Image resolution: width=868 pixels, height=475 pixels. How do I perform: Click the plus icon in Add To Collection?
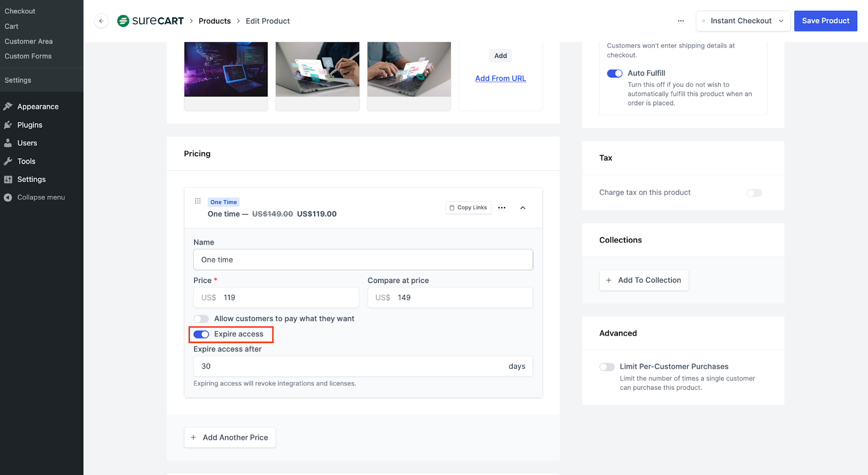609,280
